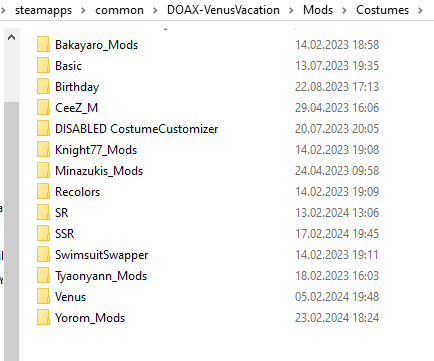Go to common in the breadcrumb path
434x361 pixels.
[119, 10]
